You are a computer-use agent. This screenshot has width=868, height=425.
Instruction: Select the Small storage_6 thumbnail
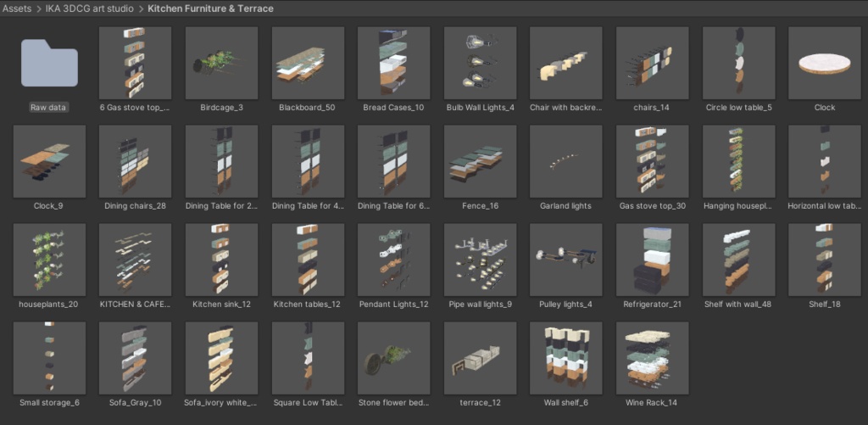click(x=49, y=358)
